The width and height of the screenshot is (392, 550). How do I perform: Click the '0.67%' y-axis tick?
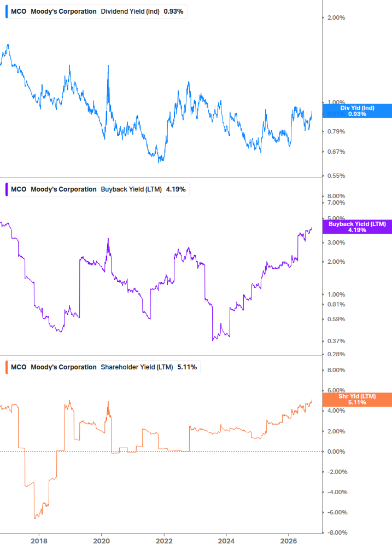(336, 152)
